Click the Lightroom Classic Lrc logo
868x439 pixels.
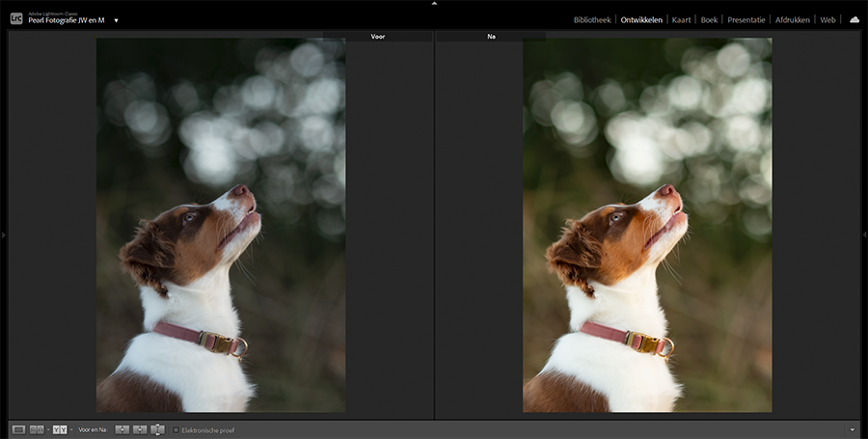[16, 18]
